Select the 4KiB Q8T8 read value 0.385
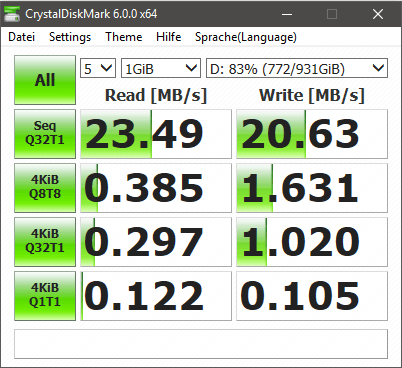The image size is (402, 368). pyautogui.click(x=156, y=188)
